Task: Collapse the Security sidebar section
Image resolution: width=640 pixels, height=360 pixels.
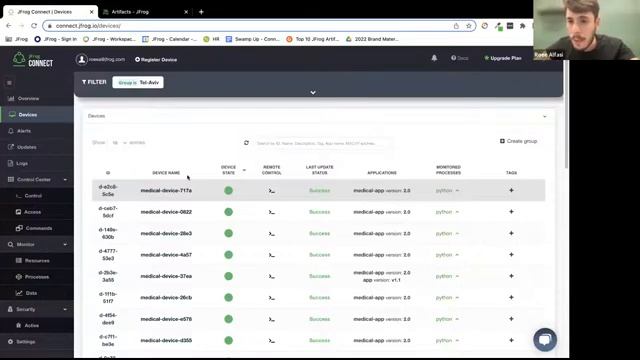Action: [x=65, y=309]
